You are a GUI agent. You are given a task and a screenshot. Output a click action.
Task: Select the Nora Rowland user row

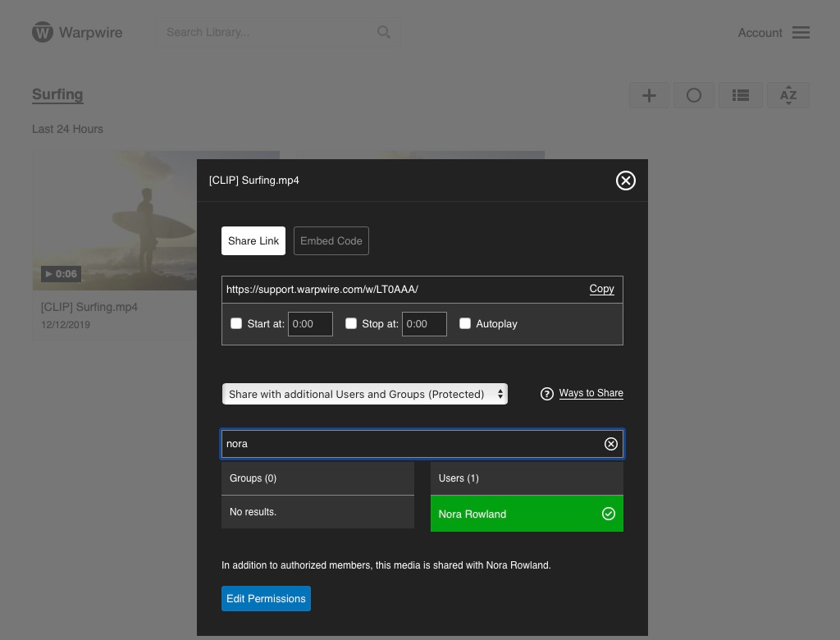click(x=527, y=514)
